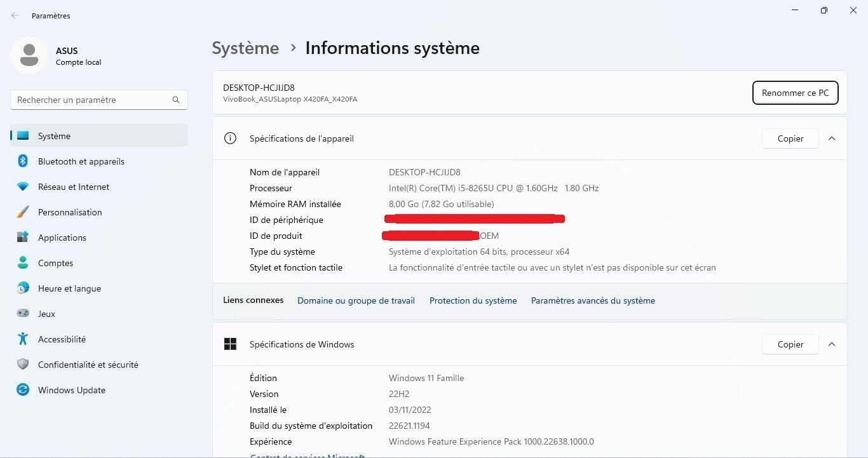Image resolution: width=868 pixels, height=458 pixels.
Task: Click the Build du système d'exploitation label
Action: click(x=311, y=426)
